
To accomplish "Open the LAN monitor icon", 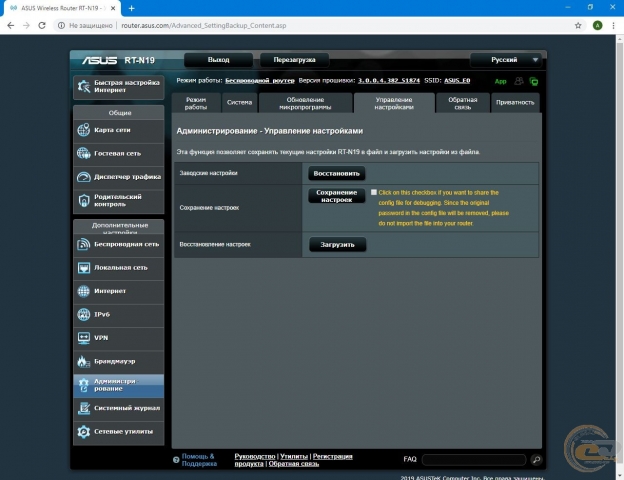I will [x=84, y=267].
